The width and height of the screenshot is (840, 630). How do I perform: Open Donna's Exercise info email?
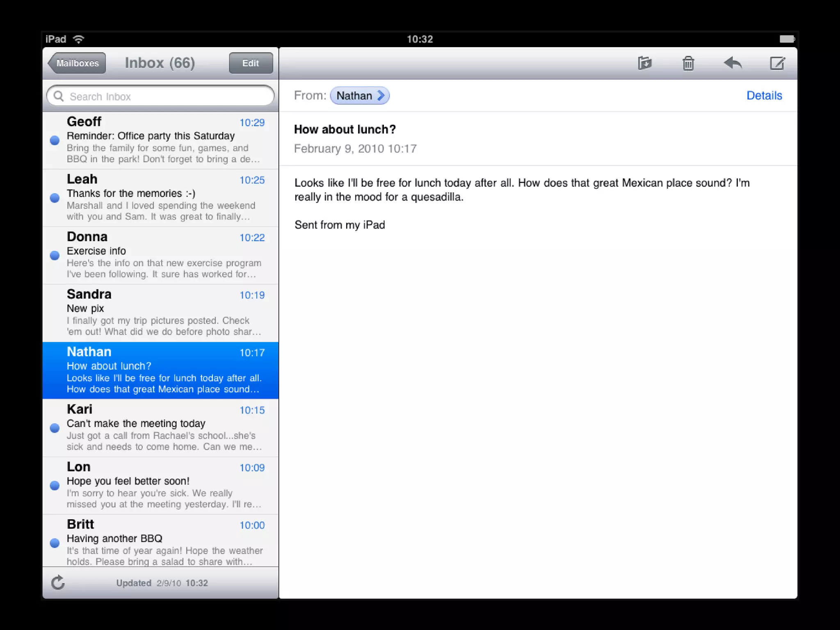pos(164,255)
